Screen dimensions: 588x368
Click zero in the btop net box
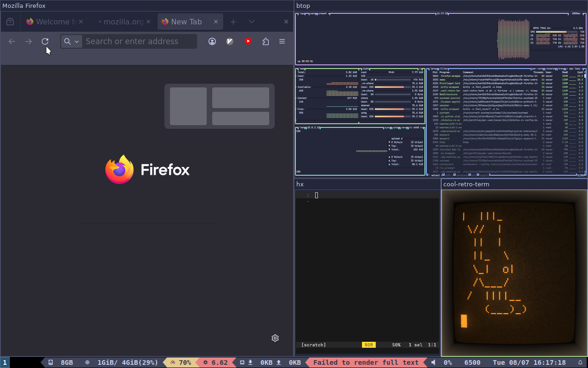[403, 127]
